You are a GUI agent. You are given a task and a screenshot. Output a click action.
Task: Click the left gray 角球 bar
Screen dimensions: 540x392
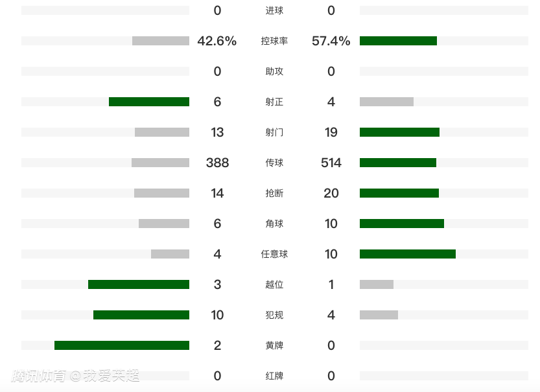point(164,224)
